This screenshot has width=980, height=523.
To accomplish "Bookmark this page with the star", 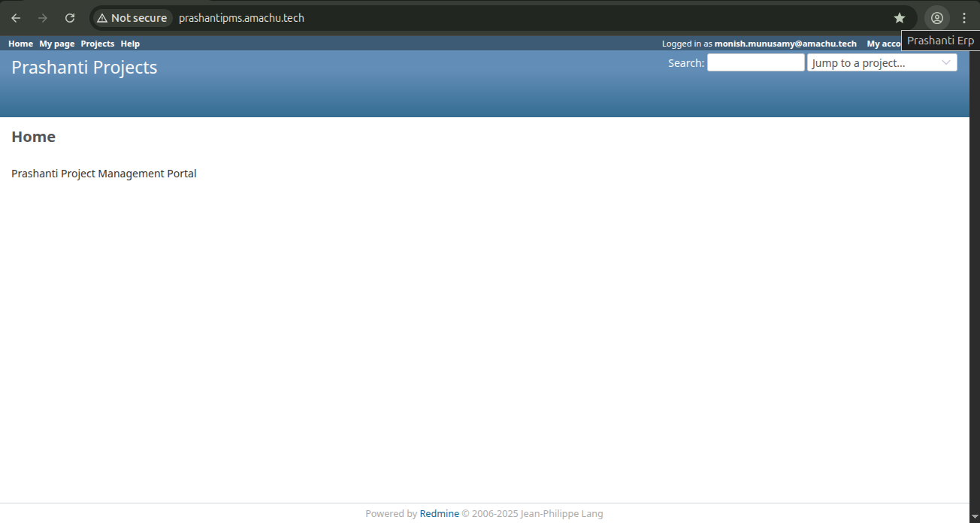I will [x=899, y=18].
